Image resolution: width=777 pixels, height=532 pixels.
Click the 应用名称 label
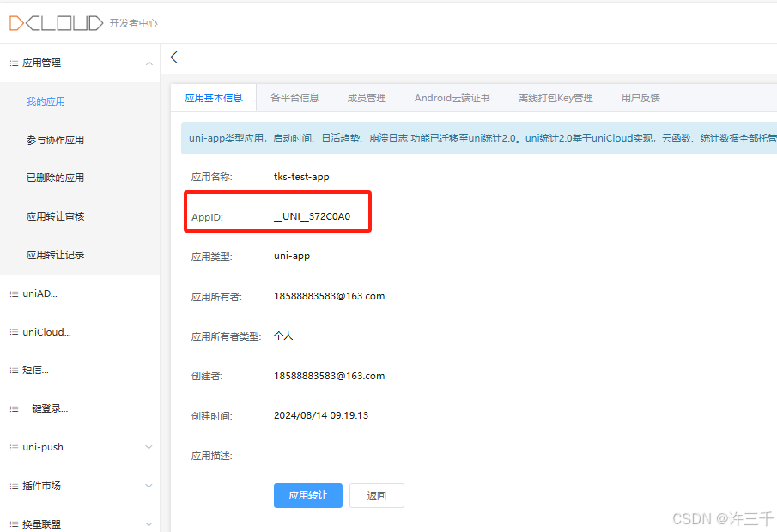pyautogui.click(x=211, y=178)
